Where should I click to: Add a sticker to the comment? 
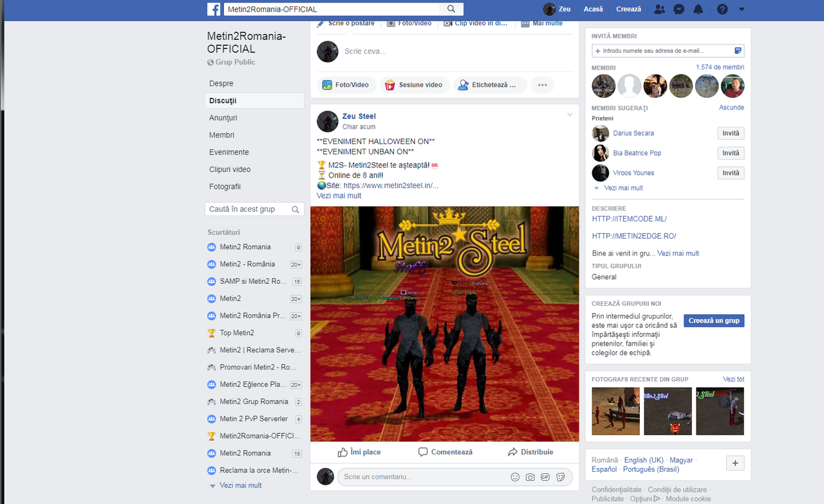561,477
